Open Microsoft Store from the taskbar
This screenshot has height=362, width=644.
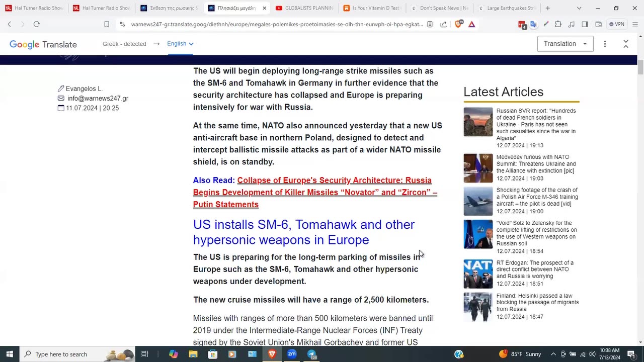(x=213, y=354)
